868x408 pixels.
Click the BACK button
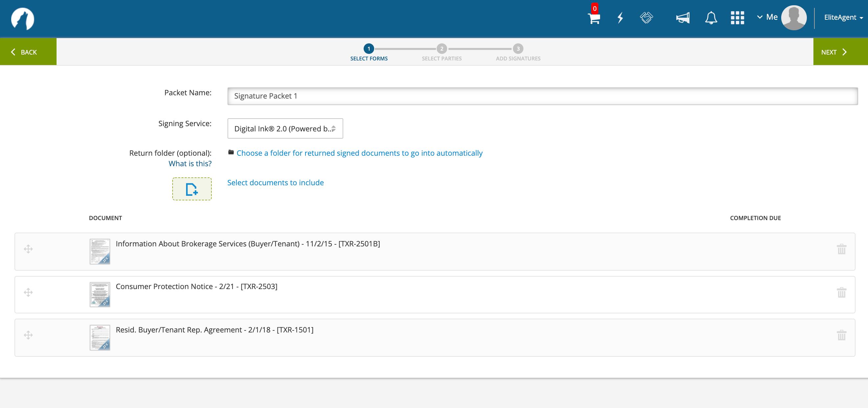point(28,52)
